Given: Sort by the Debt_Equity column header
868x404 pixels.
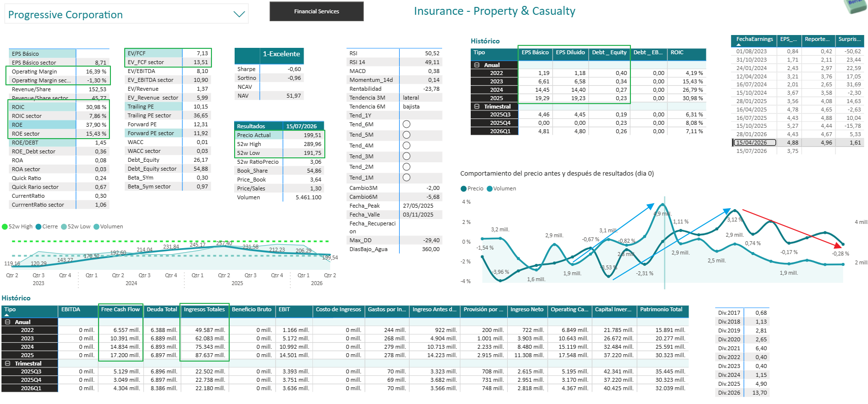Looking at the screenshot, I should (609, 53).
